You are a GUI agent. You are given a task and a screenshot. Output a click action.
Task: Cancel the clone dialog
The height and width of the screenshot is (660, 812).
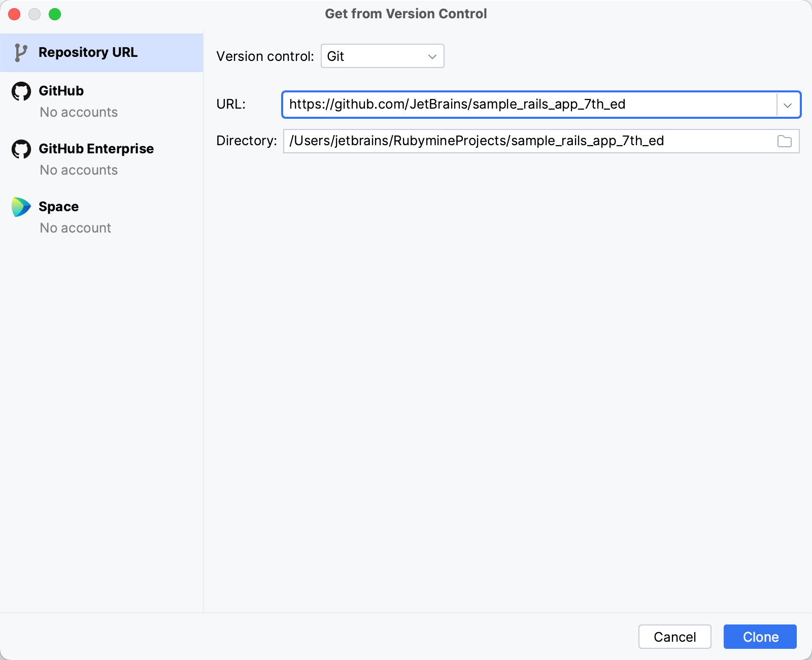[674, 637]
